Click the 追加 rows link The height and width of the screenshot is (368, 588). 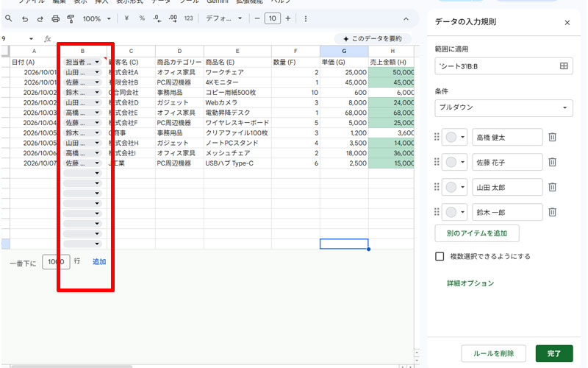(x=99, y=262)
